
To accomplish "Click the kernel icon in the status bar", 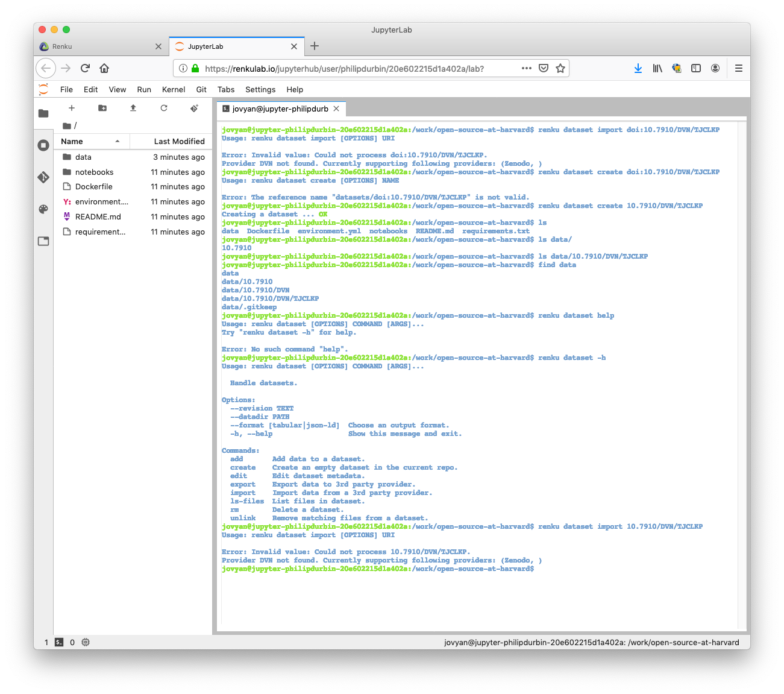I will coord(86,642).
